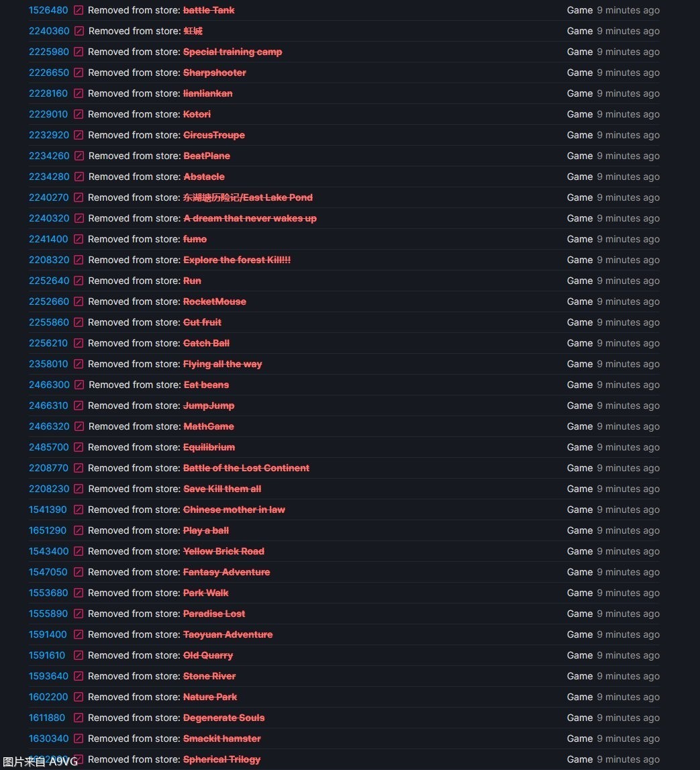Open the Smackit hamster game link

click(x=221, y=739)
